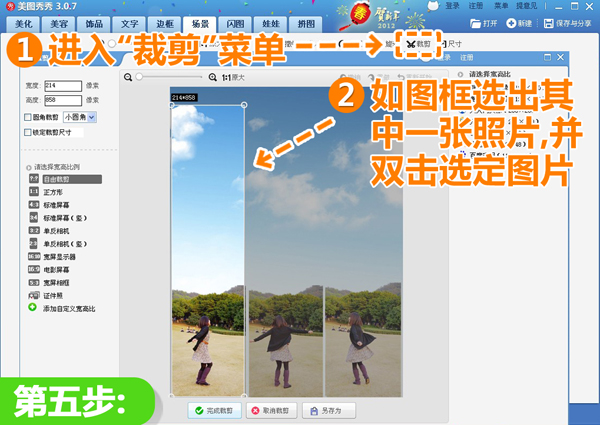Open the 文字 tab
The image size is (600, 425).
click(x=129, y=24)
